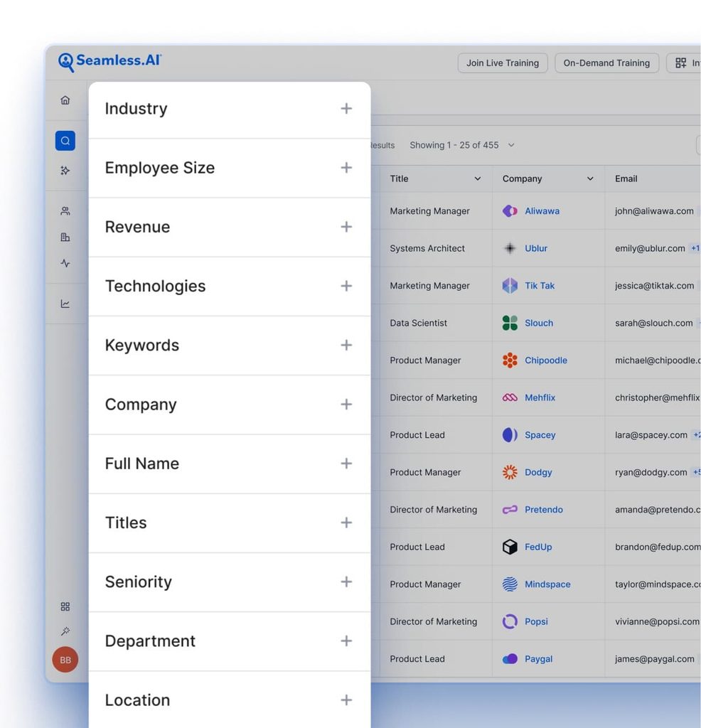This screenshot has height=728, width=701.
Task: Click the Email column header
Action: pos(626,178)
